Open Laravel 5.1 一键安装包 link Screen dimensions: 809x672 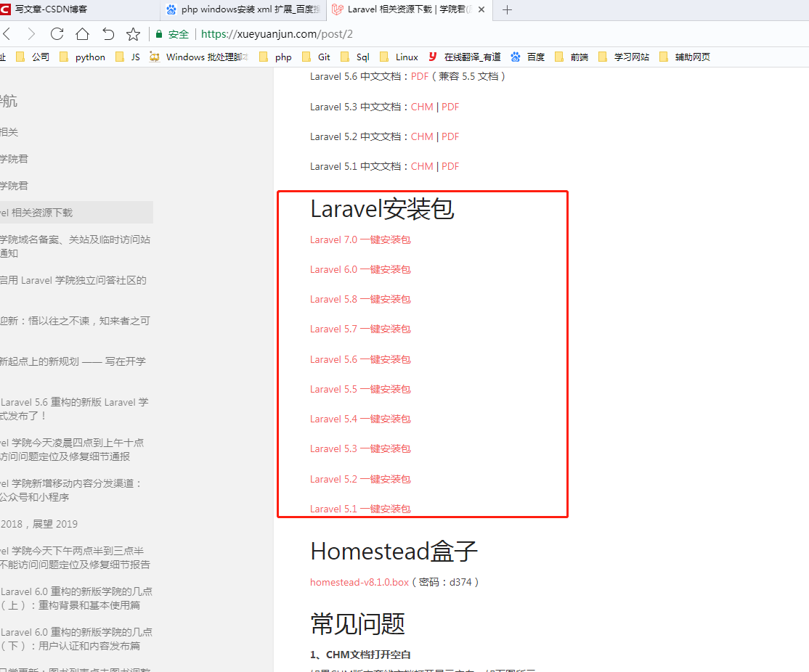coord(360,509)
